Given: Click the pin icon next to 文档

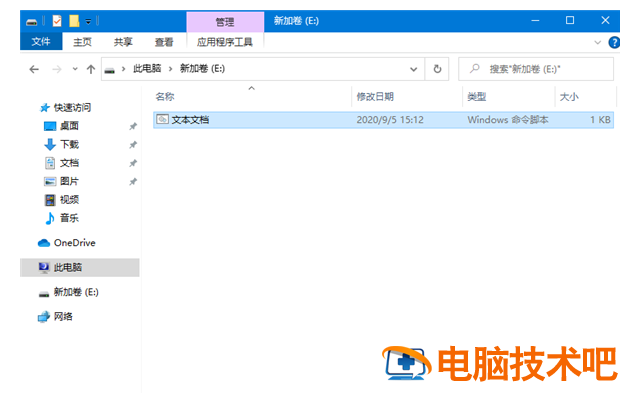Looking at the screenshot, I should [133, 163].
